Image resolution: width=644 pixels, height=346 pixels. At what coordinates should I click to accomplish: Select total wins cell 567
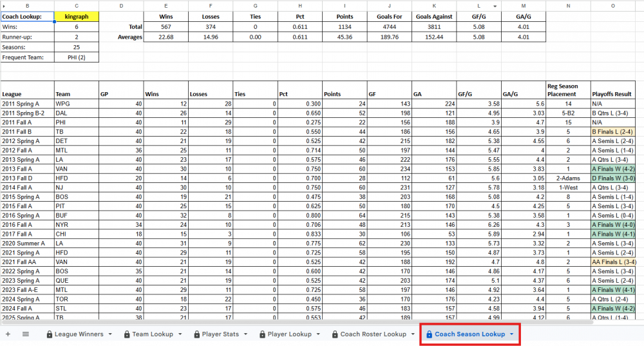pos(166,26)
